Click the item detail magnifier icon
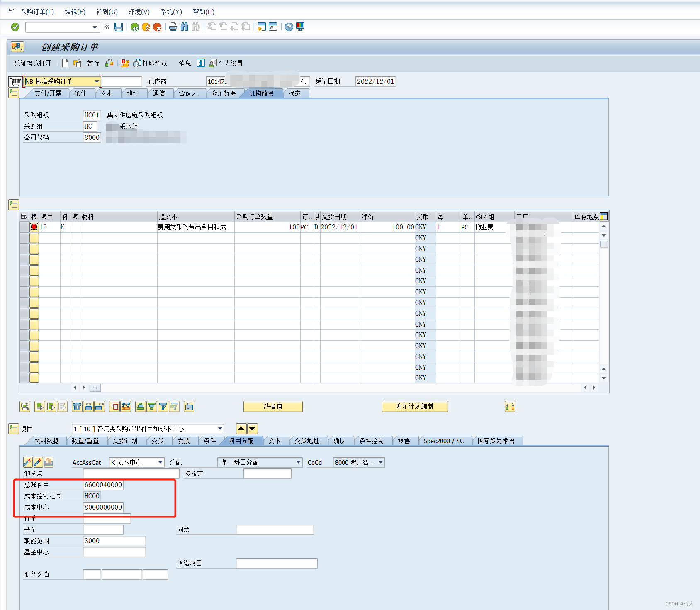Viewport: 700px width, 610px height. 25,406
